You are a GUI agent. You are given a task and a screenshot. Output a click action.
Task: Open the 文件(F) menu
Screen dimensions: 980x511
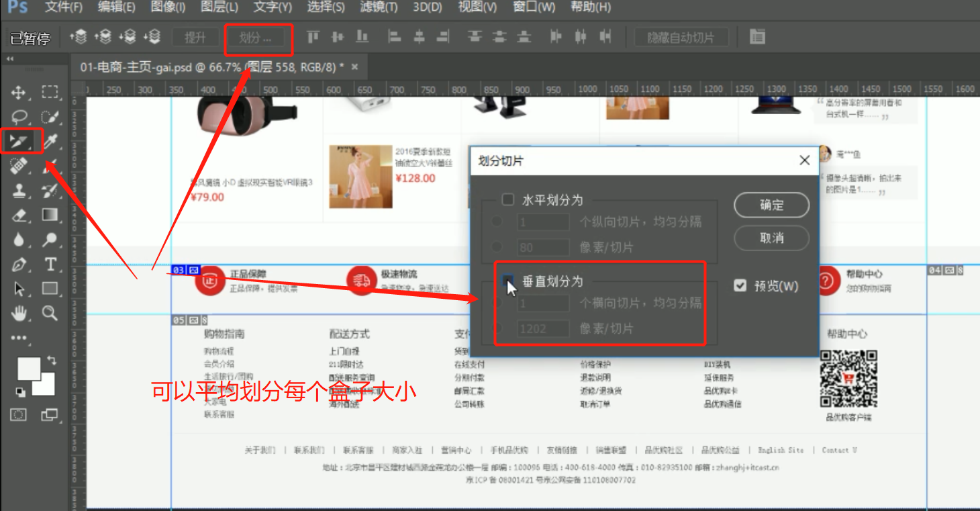(64, 7)
